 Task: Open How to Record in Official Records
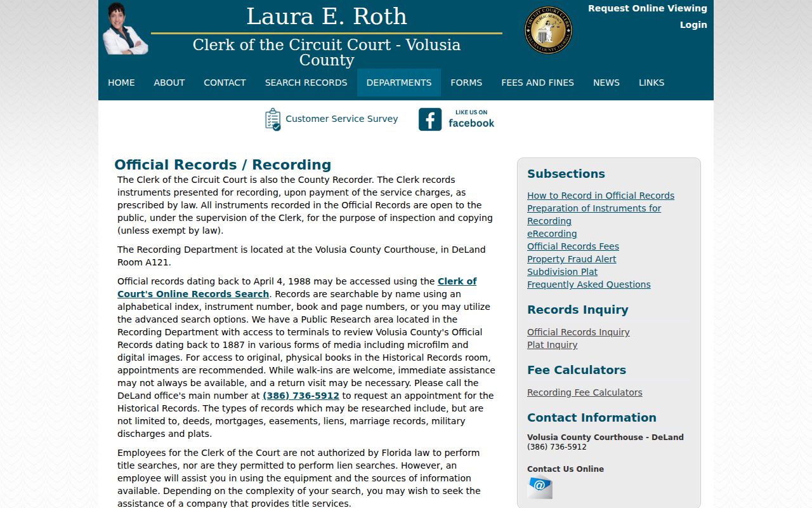point(601,196)
